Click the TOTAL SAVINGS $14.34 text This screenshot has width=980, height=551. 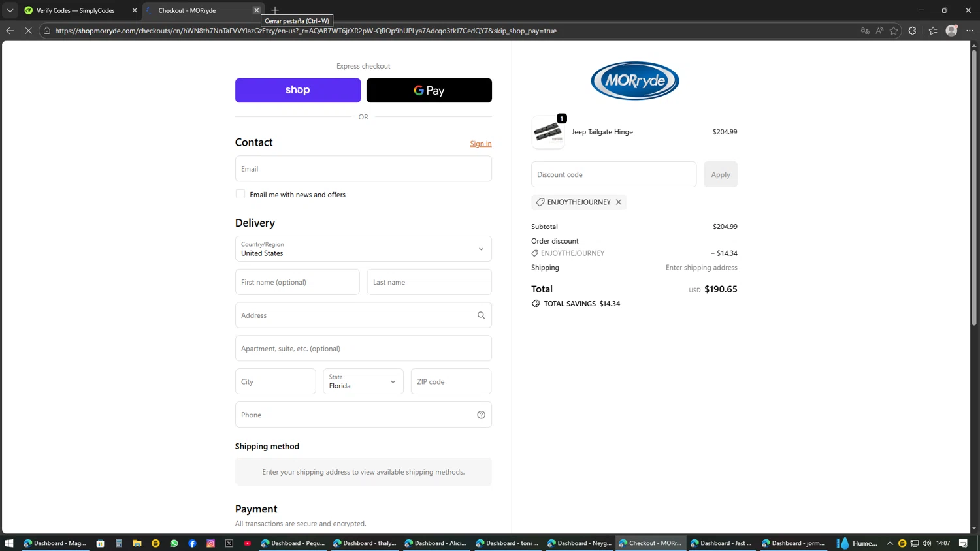582,304
